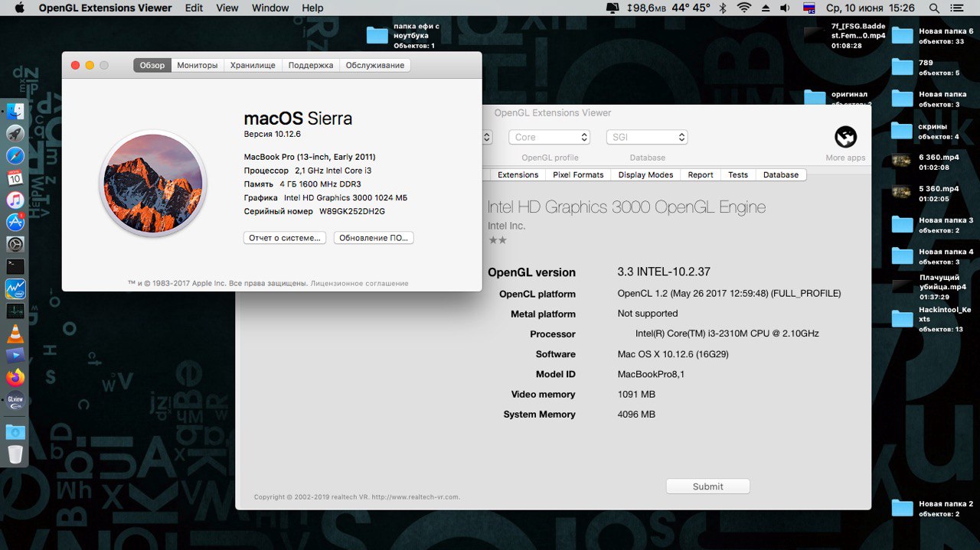Open the Edit menu
The width and height of the screenshot is (980, 550).
[194, 8]
